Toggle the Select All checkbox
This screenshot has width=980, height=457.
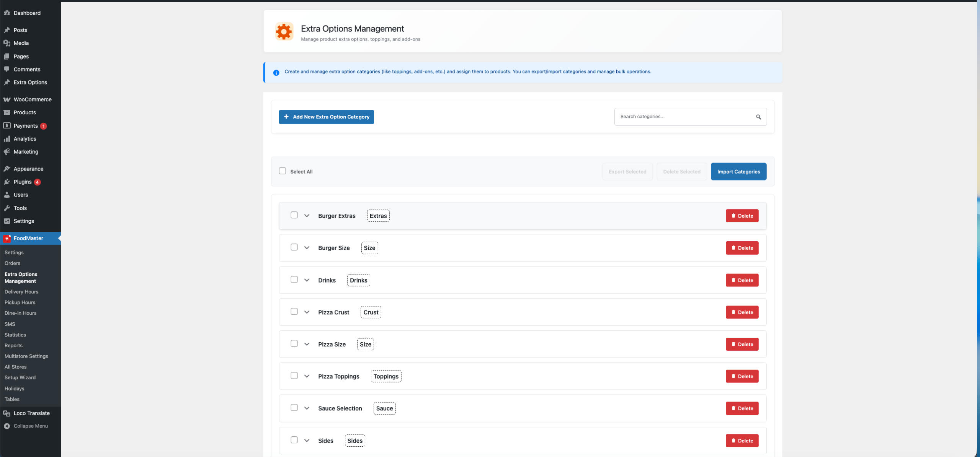tap(282, 171)
